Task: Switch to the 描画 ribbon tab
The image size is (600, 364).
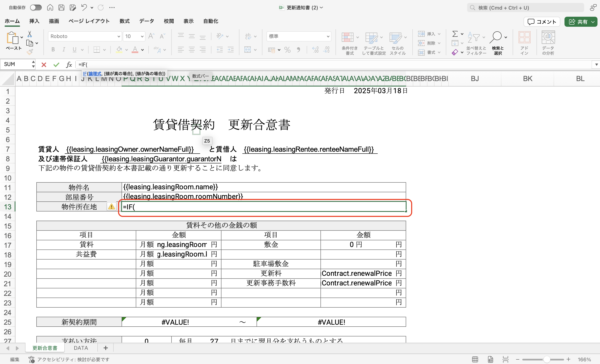Action: tap(54, 21)
